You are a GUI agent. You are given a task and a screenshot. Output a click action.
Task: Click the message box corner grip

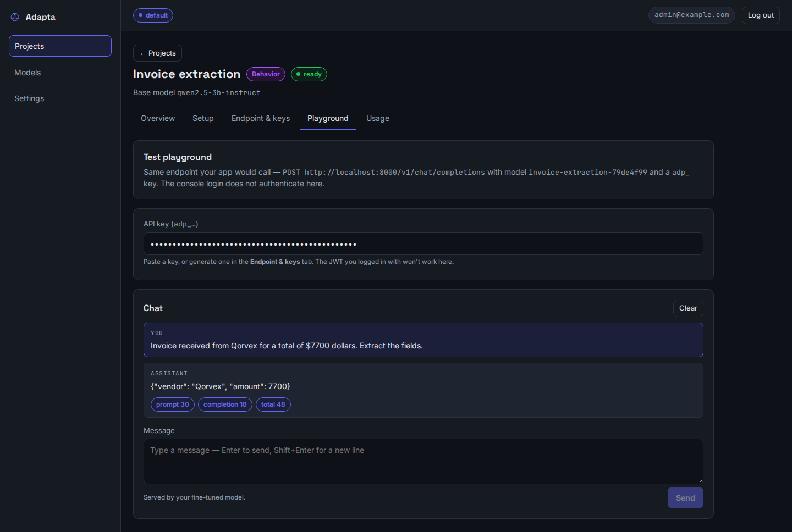[700, 481]
